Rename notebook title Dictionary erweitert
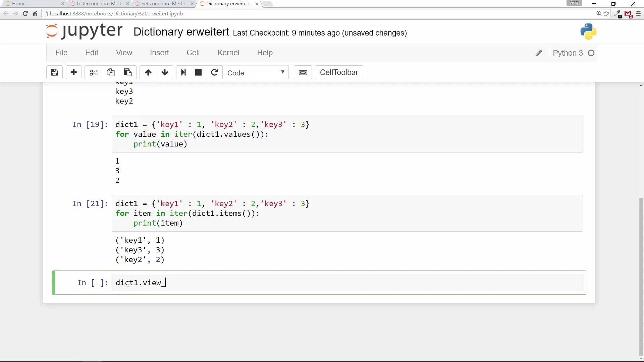The width and height of the screenshot is (644, 362). [181, 32]
